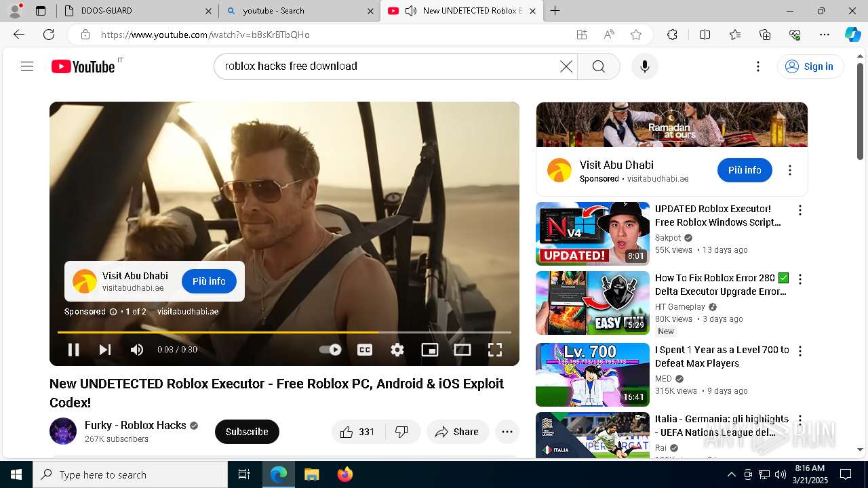Refresh the current page

click(49, 35)
